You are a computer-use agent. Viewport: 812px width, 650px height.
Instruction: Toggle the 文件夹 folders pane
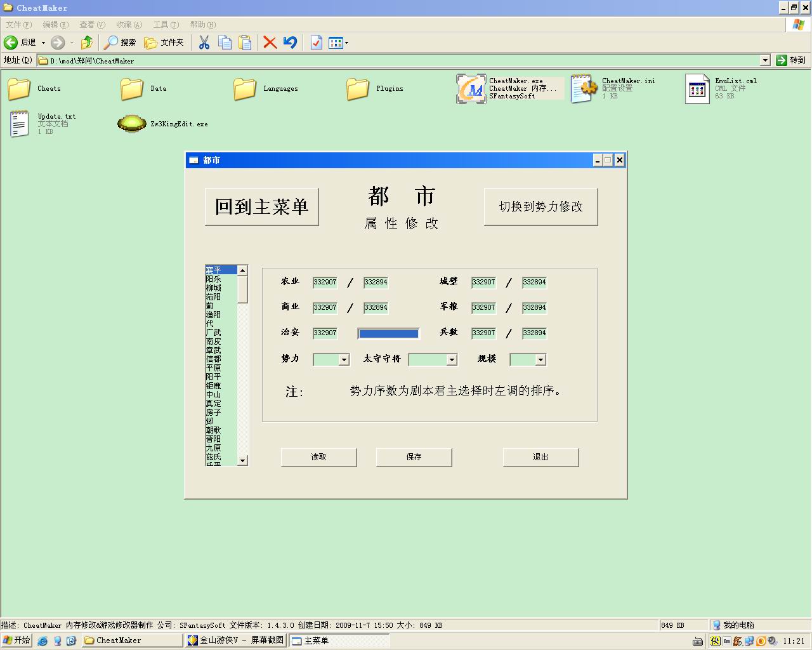(x=164, y=43)
